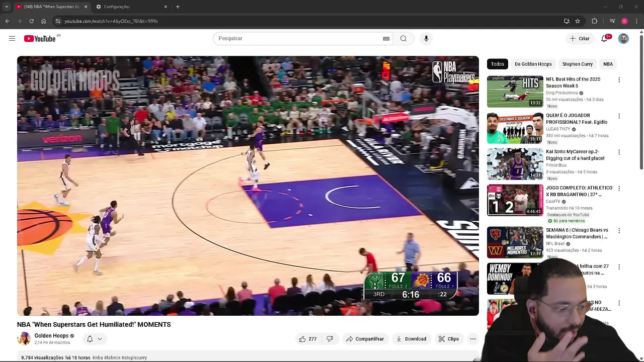Open QUEM É O JOGADOR PROFISSIONAL thumbnail
644x362 pixels.
coord(515,128)
